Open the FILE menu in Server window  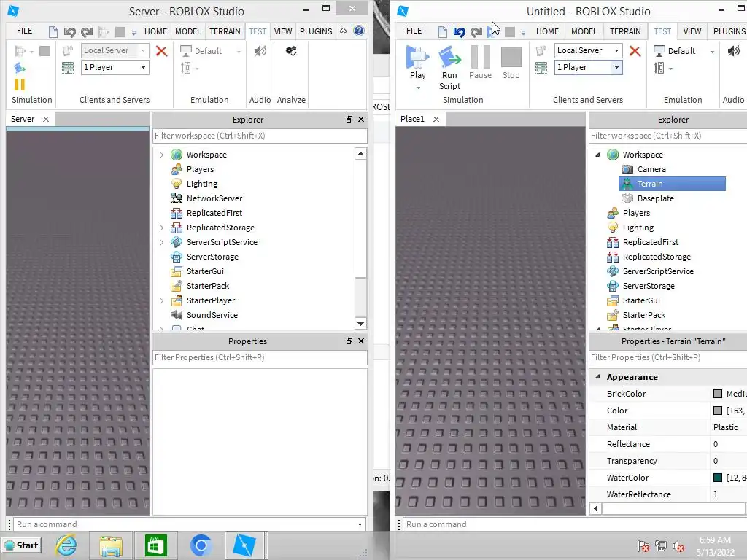coord(24,31)
